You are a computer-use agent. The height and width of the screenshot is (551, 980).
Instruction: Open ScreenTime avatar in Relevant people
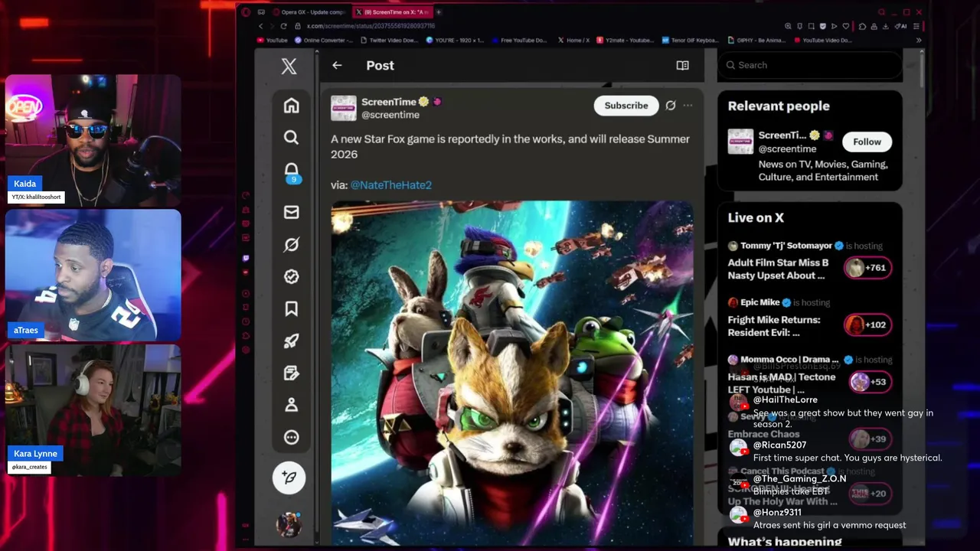click(740, 142)
